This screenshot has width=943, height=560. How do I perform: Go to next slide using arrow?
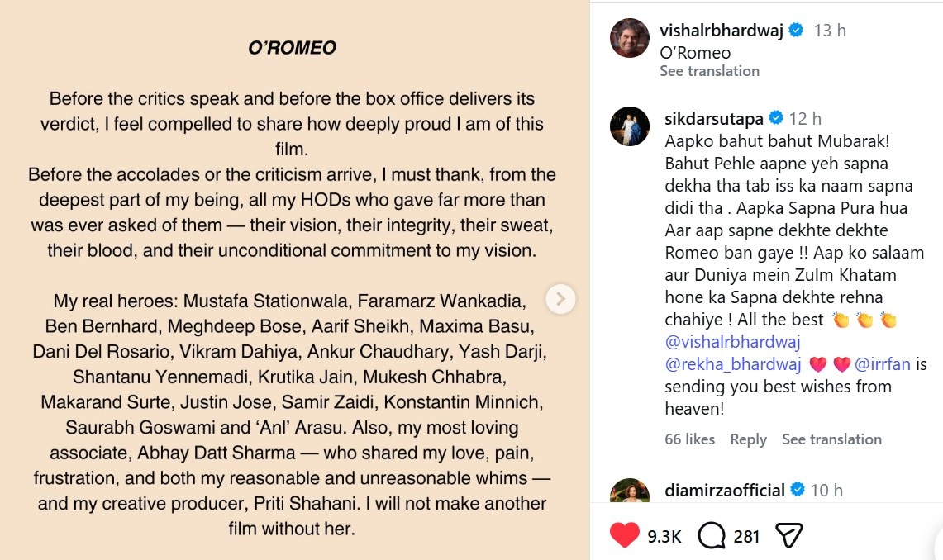point(560,298)
